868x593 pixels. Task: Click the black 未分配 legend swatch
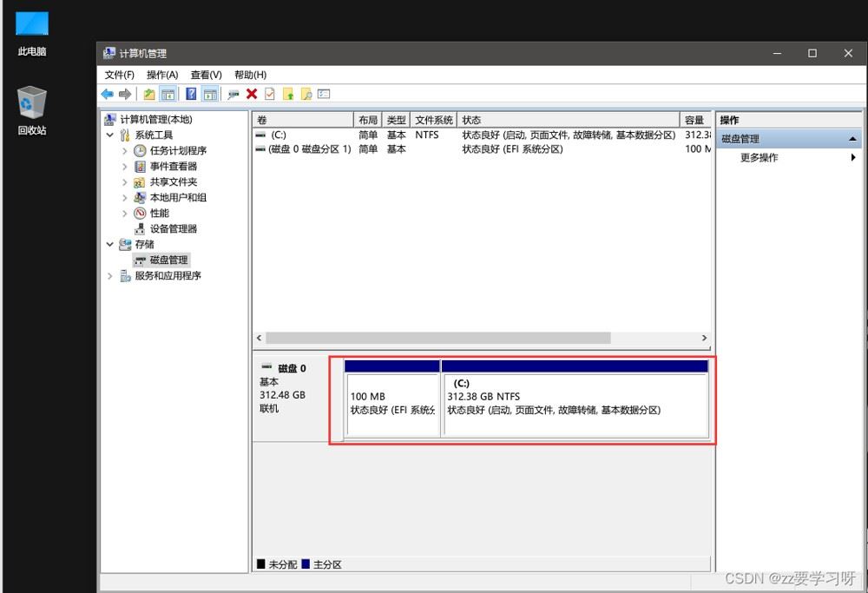coord(260,564)
